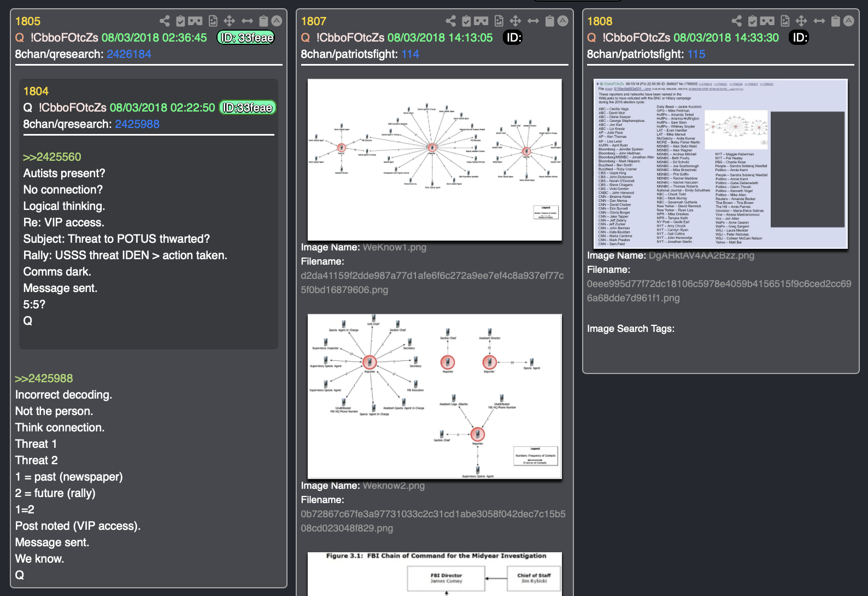This screenshot has width=868, height=596.
Task: Click image name DgARktAV4AA2Bzz.png
Action: 701,255
